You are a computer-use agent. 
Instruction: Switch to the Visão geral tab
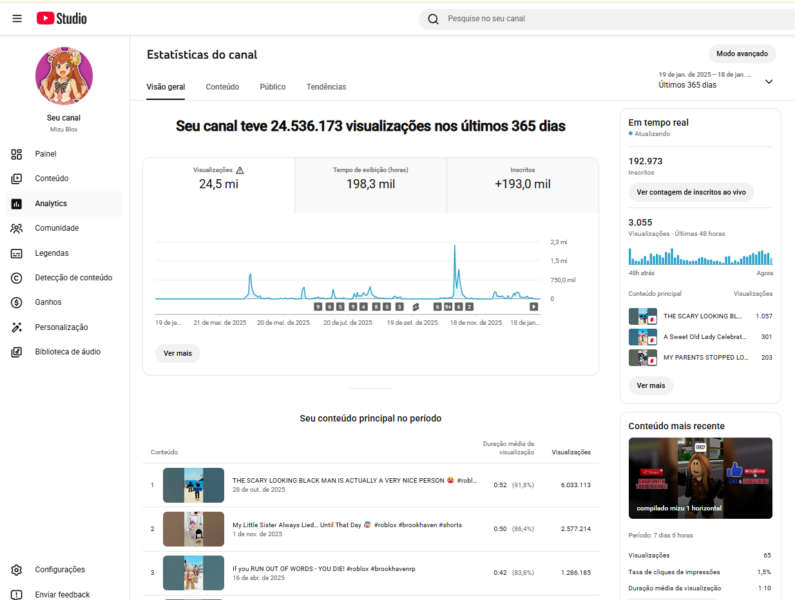[166, 87]
